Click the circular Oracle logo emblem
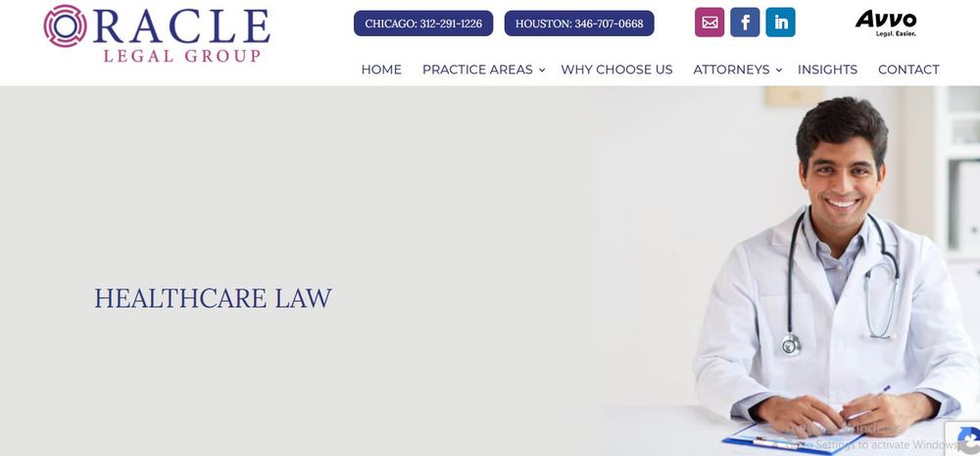 [x=65, y=26]
